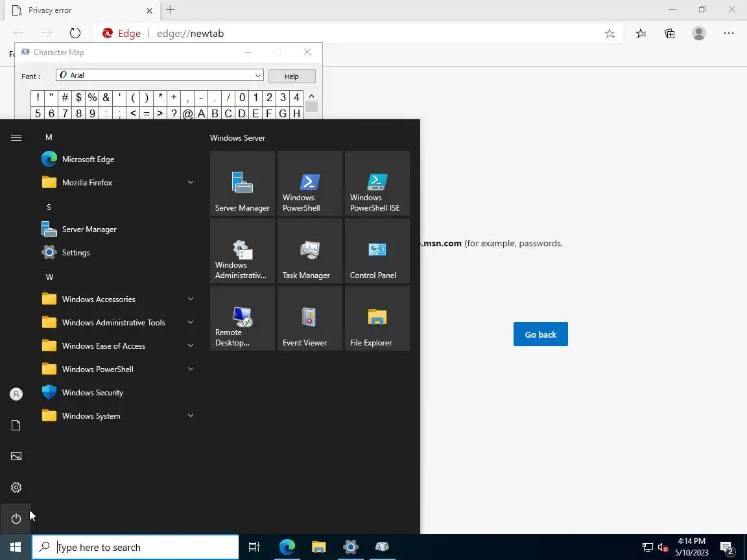Open Documents from Start sidebar
Viewport: 747px width, 560px height.
[x=16, y=425]
